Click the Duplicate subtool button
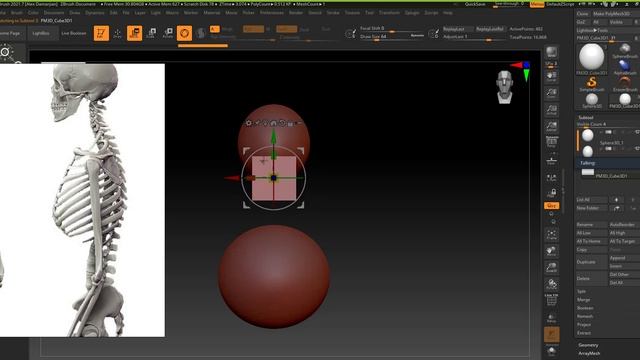The height and width of the screenshot is (360, 640). pos(591,262)
